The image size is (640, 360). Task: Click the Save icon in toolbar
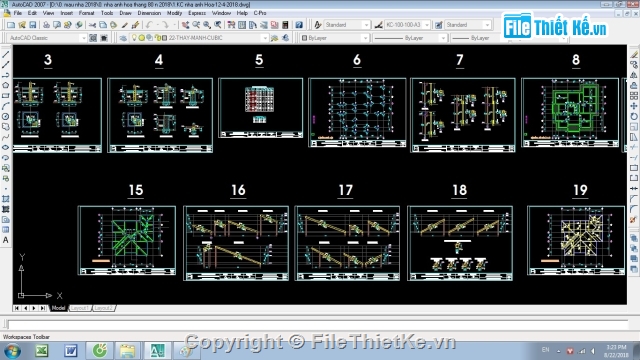pyautogui.click(x=33, y=25)
